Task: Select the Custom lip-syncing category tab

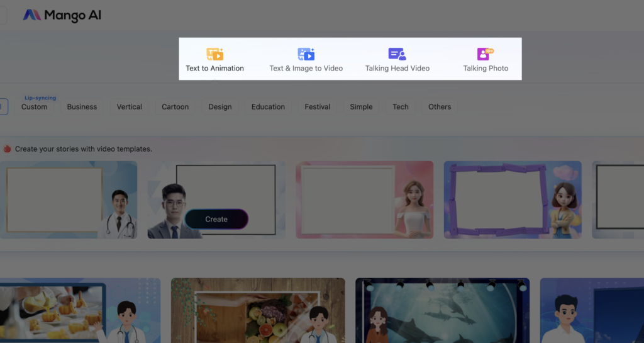Action: tap(35, 107)
